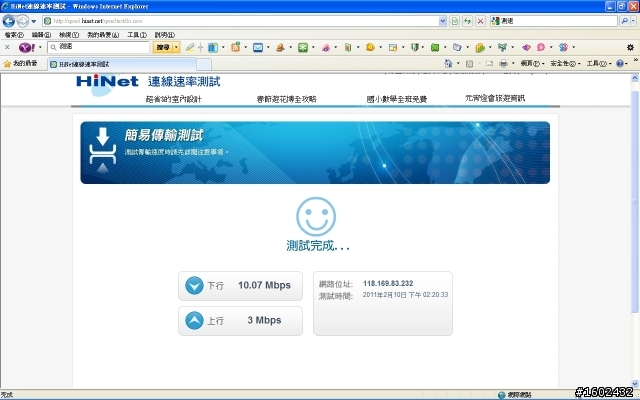Click the green speech bubble toolbar icon

(435, 47)
